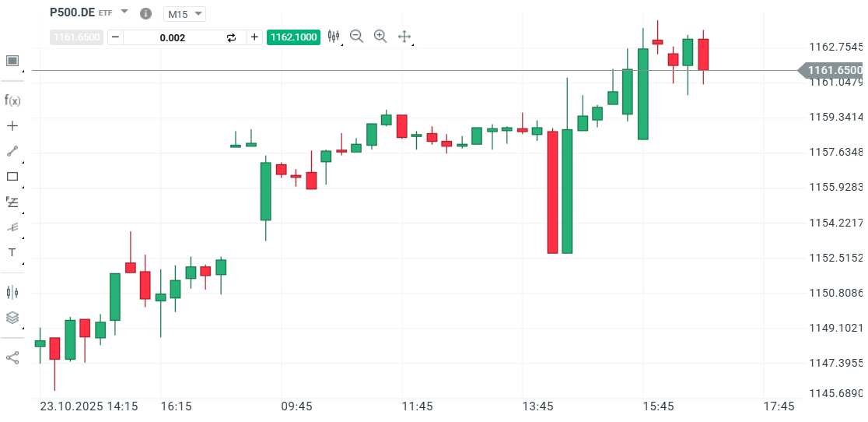
Task: Select the Fibonacci retracement tool
Action: (12, 202)
